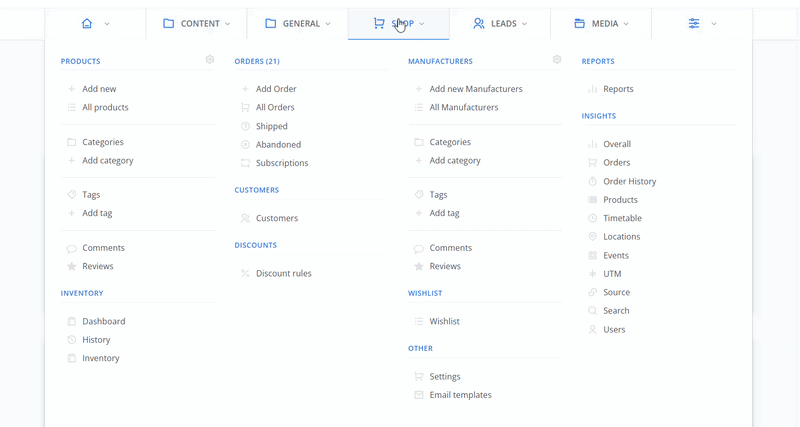
Task: Click the tag icon beside Tags under Products
Action: click(72, 194)
